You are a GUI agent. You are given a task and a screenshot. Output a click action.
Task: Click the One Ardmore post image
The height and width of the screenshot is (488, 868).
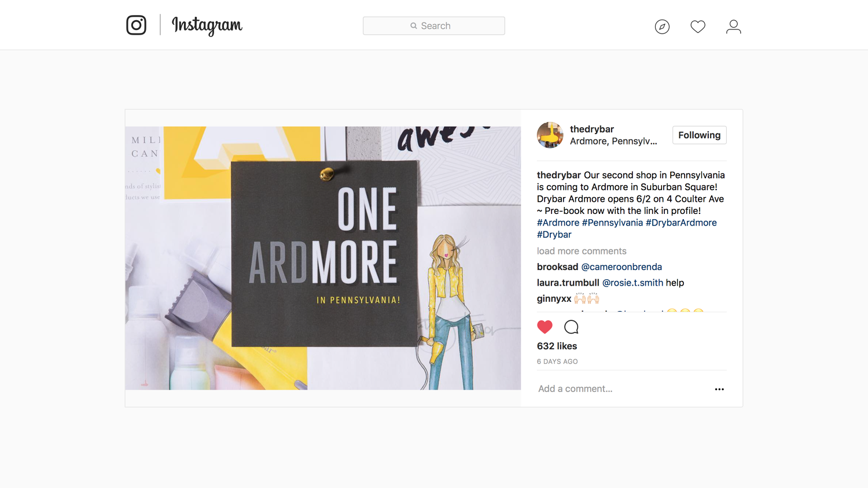(x=323, y=258)
